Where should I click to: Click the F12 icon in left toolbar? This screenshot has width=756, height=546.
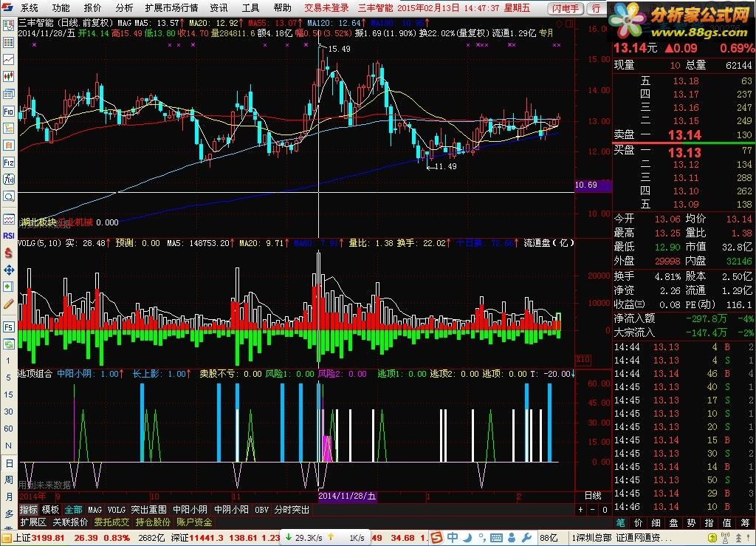(x=9, y=162)
